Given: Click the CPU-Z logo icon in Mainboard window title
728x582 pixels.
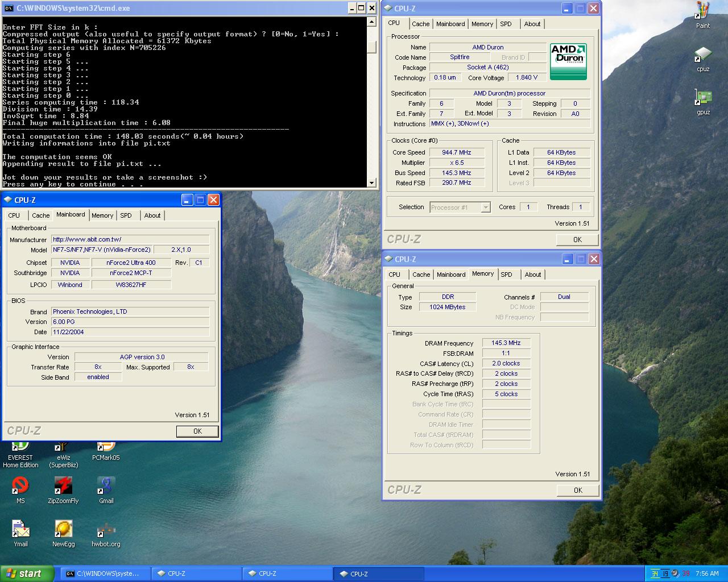Looking at the screenshot, I should coord(9,199).
